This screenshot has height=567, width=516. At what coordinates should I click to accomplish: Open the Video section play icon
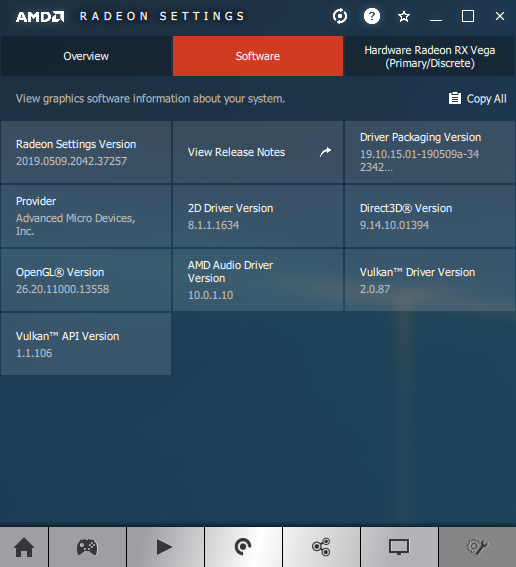pos(165,547)
